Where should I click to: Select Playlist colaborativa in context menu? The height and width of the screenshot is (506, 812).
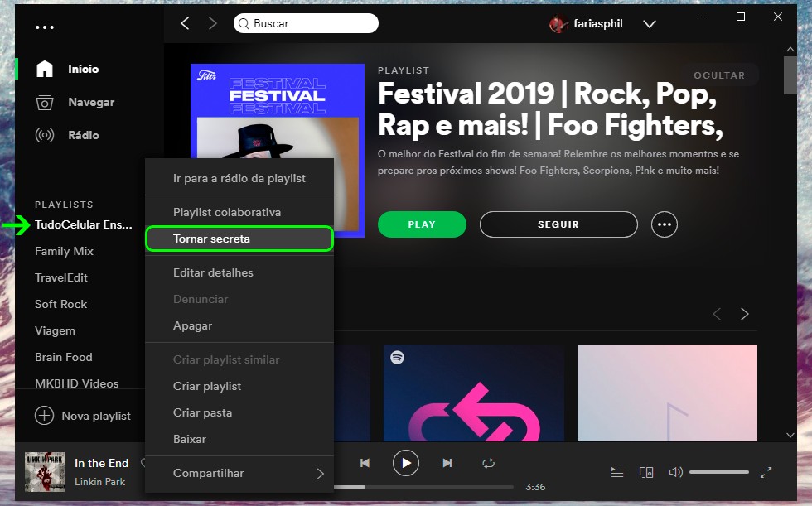pos(239,212)
